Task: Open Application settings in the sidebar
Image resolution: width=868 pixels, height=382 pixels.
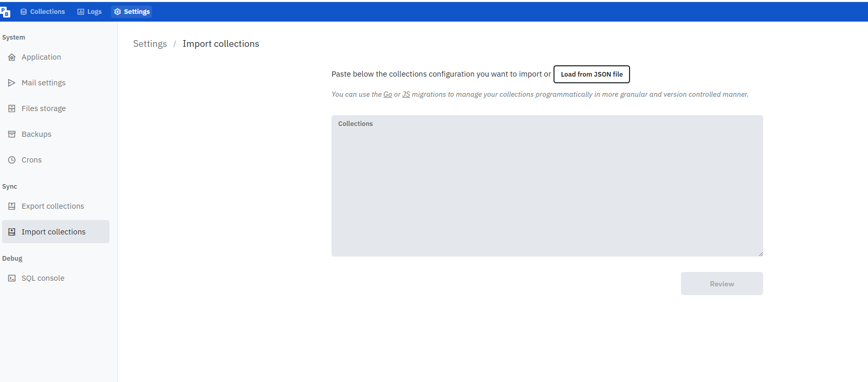Action: coord(56,57)
